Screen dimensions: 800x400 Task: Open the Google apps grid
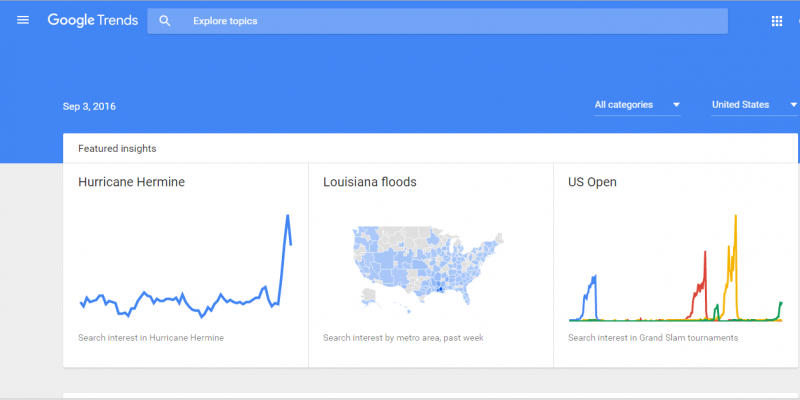[777, 21]
